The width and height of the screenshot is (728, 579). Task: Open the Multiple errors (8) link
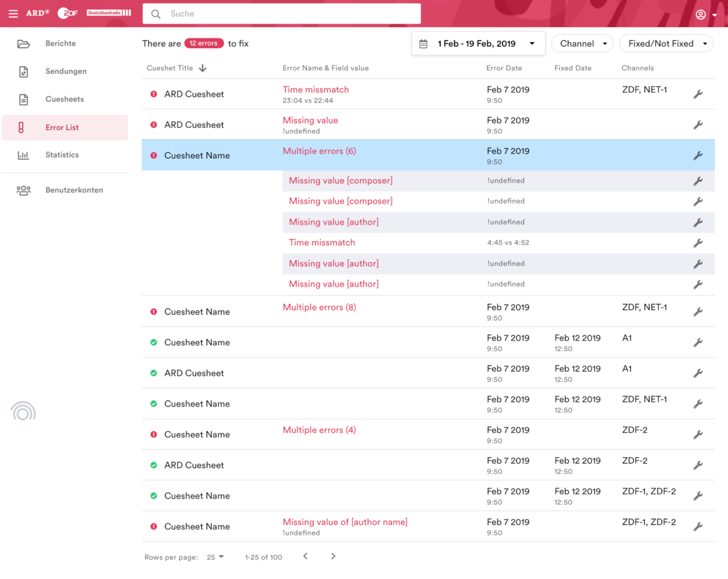319,307
